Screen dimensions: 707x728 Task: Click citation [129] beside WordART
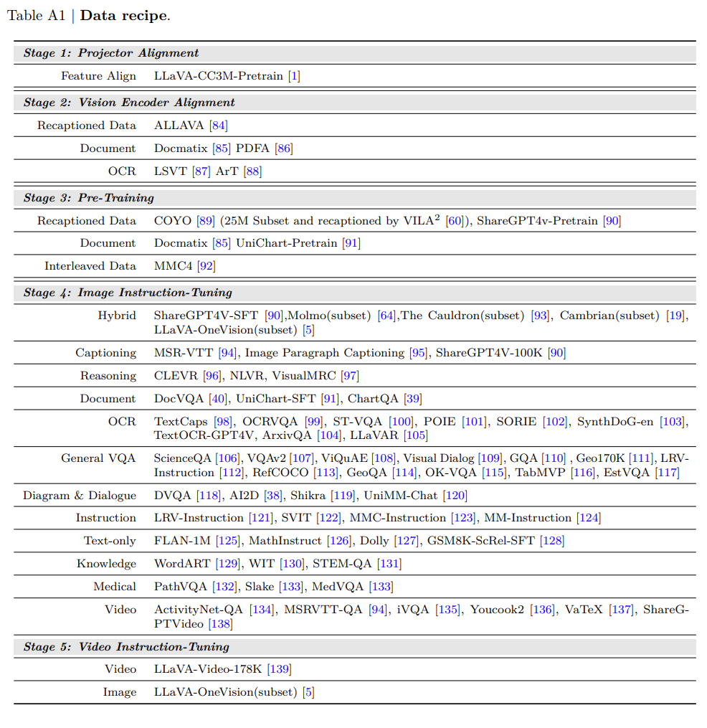click(228, 564)
